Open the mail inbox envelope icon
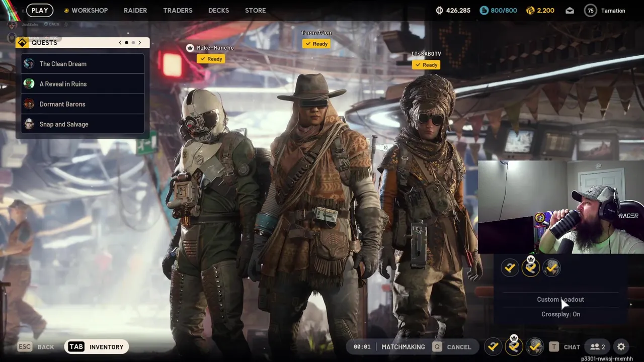 point(570,11)
